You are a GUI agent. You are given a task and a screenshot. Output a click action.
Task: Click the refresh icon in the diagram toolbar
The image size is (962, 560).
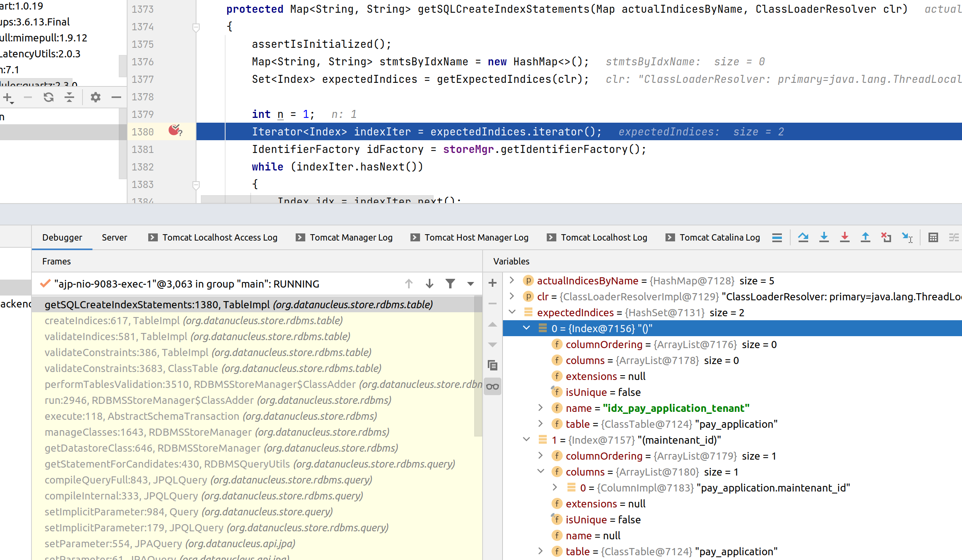click(x=49, y=97)
